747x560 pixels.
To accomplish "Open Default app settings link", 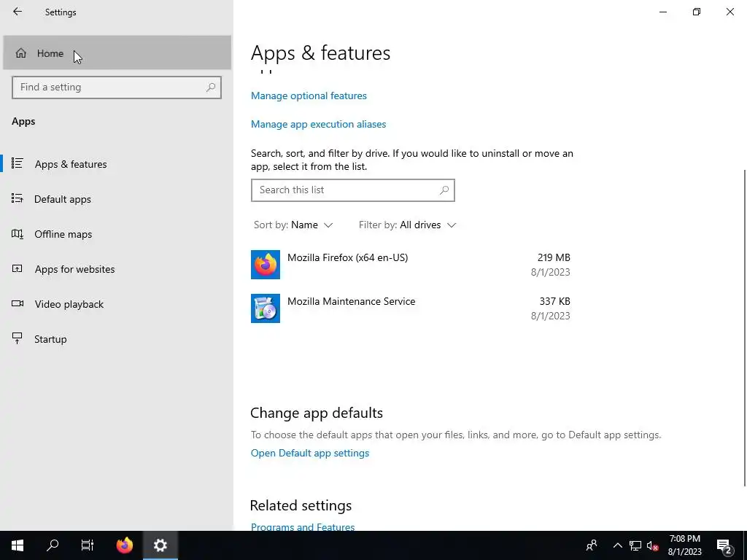I will 309,453.
